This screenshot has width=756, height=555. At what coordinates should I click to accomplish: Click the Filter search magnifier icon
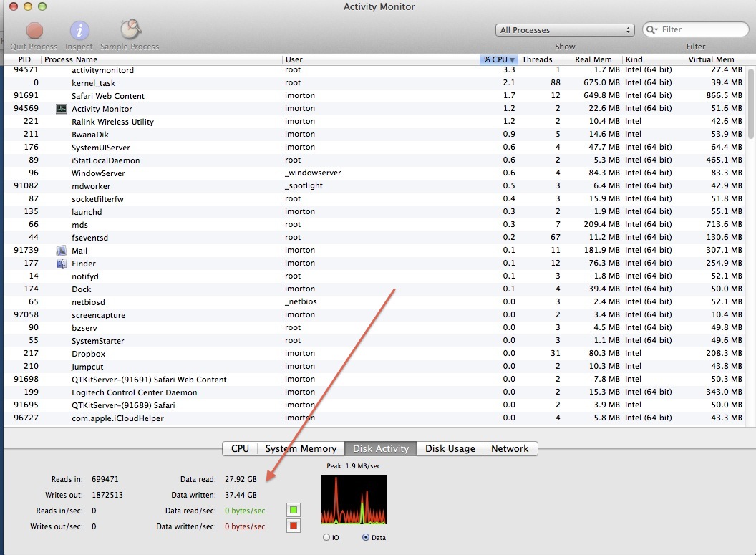click(652, 30)
